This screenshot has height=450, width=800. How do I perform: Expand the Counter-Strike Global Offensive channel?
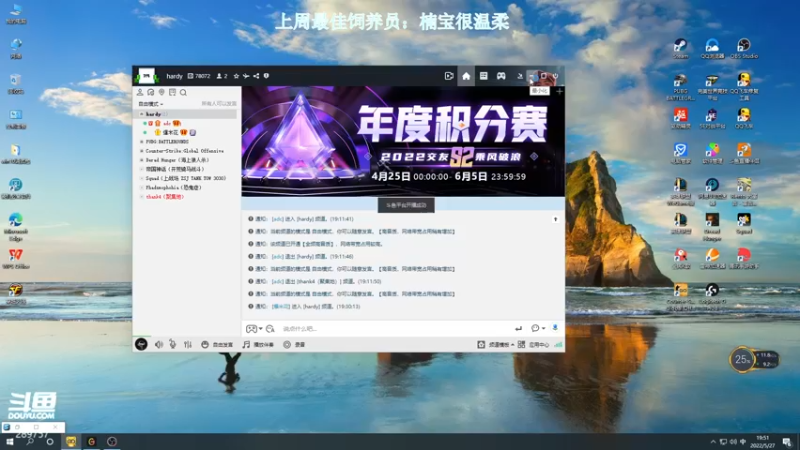(142, 151)
